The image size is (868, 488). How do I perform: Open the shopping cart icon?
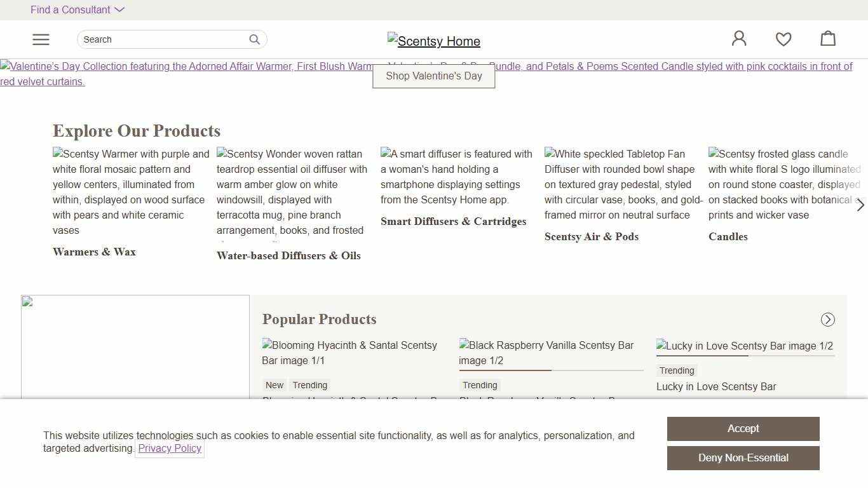pos(828,38)
